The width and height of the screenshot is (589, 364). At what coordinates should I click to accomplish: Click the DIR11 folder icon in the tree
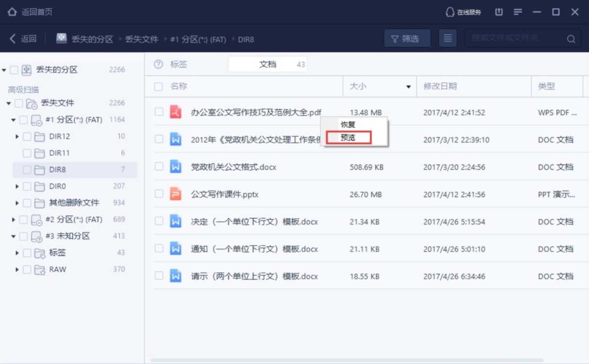40,153
